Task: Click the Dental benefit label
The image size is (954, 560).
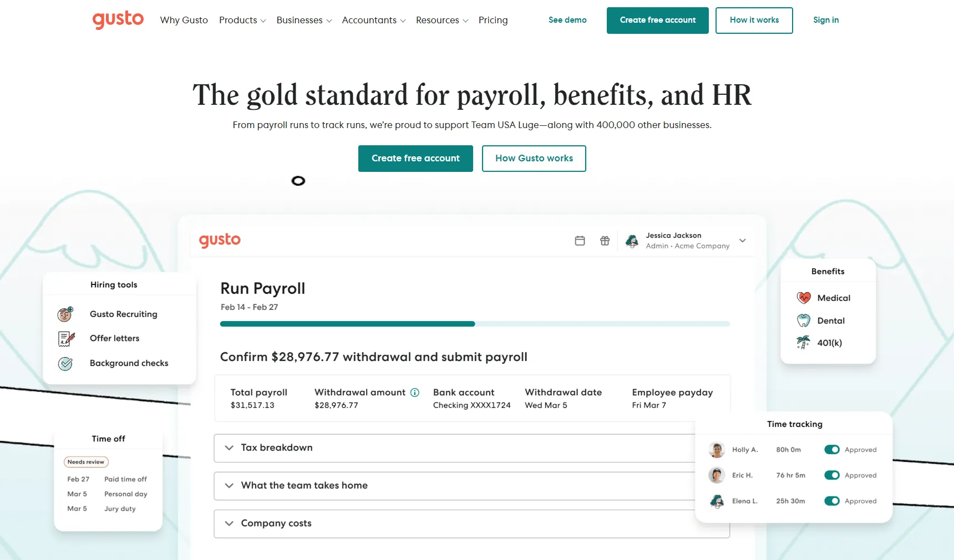Action: pos(831,320)
